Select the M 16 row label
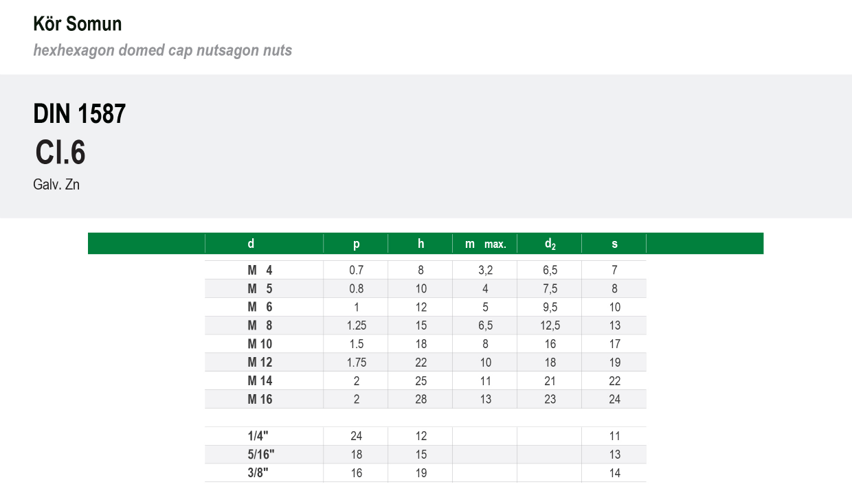 point(260,400)
